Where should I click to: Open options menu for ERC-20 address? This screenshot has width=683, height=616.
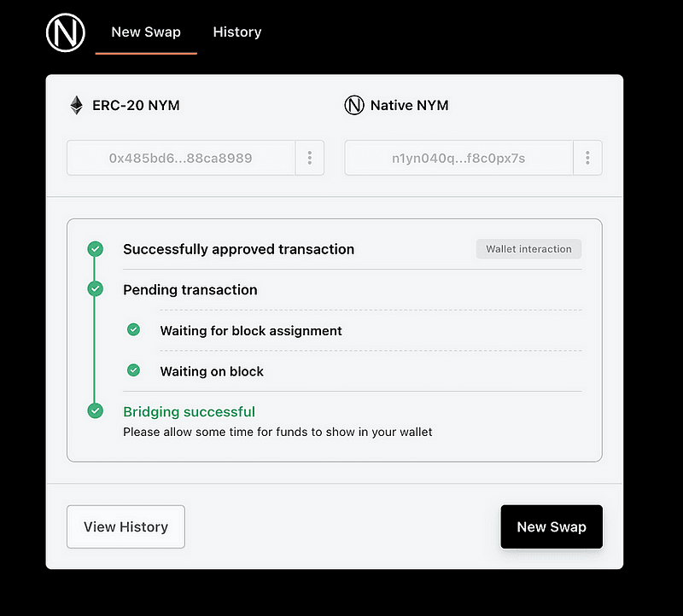(x=309, y=158)
